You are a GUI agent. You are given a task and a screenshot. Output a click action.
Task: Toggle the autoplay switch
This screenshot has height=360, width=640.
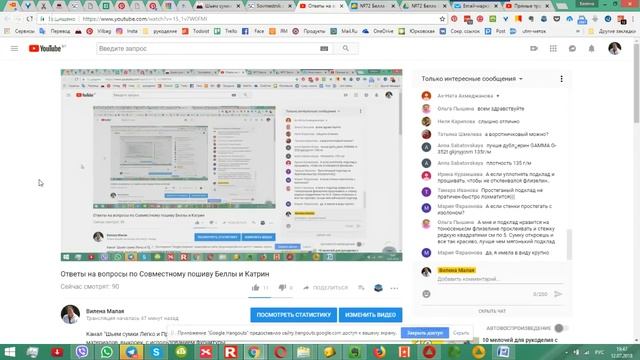(x=561, y=328)
